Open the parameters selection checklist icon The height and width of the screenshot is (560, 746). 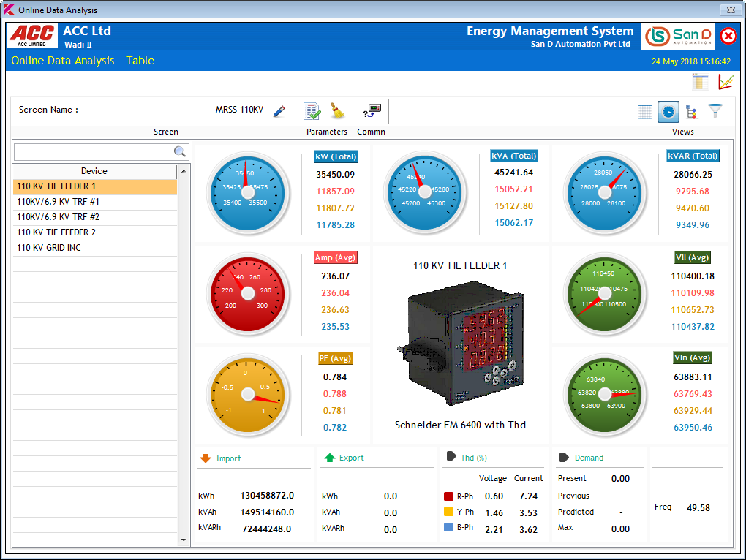tap(312, 111)
